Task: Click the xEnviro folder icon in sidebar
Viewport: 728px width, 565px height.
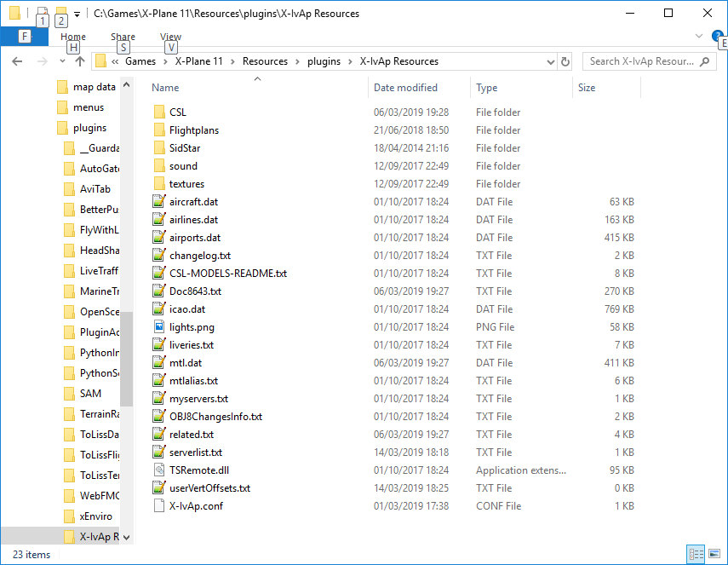Action: coord(69,516)
